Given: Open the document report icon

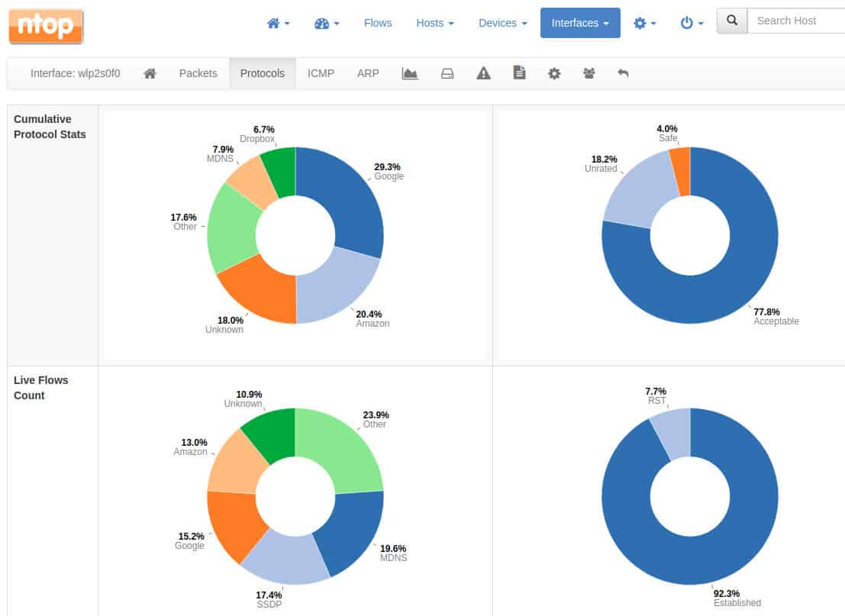Looking at the screenshot, I should (x=519, y=73).
